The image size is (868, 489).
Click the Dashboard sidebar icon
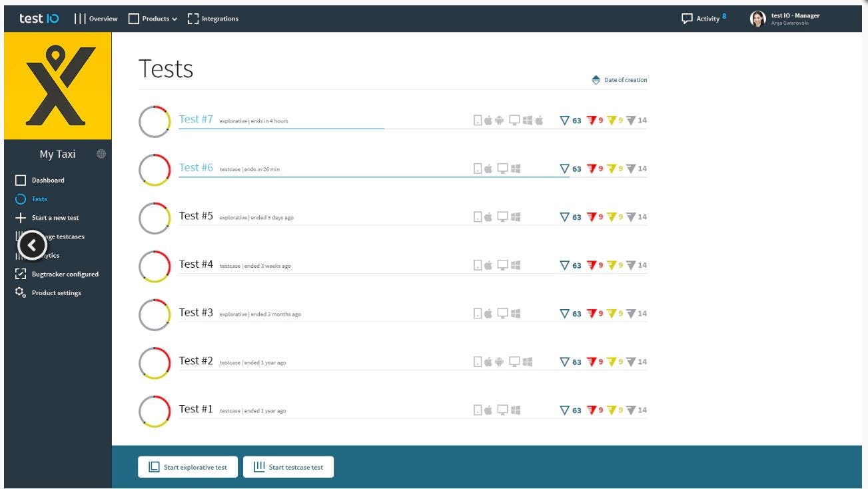point(21,180)
